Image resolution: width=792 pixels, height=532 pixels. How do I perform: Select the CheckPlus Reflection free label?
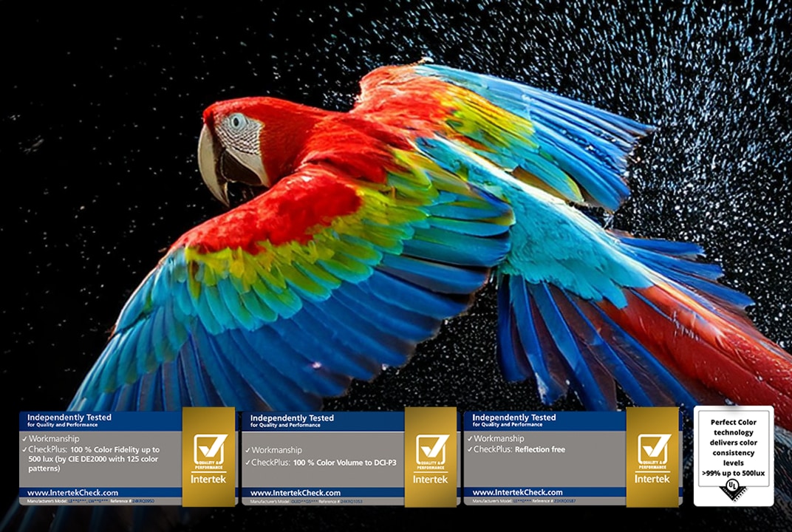(525, 448)
